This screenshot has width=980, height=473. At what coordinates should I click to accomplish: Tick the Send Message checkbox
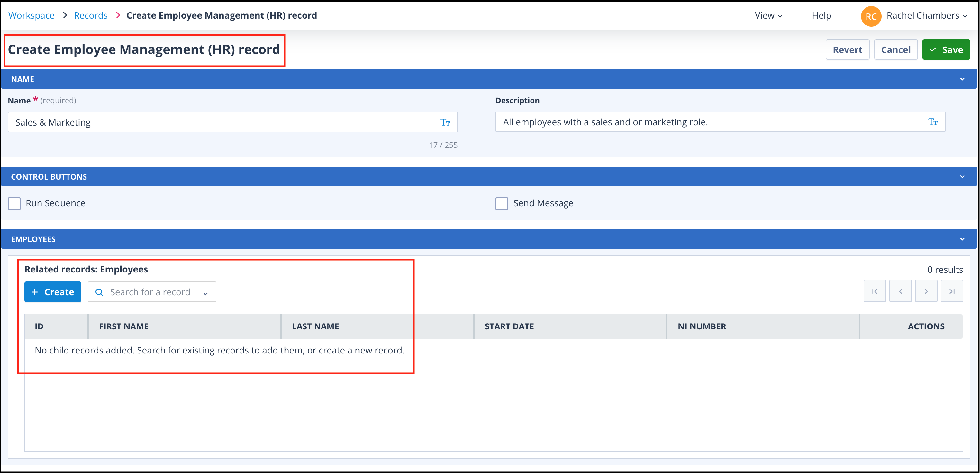pyautogui.click(x=502, y=203)
